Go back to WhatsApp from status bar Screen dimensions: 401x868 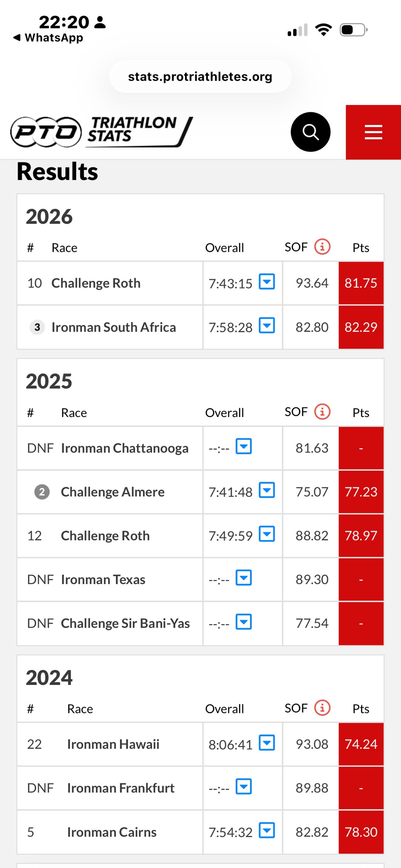pyautogui.click(x=48, y=38)
